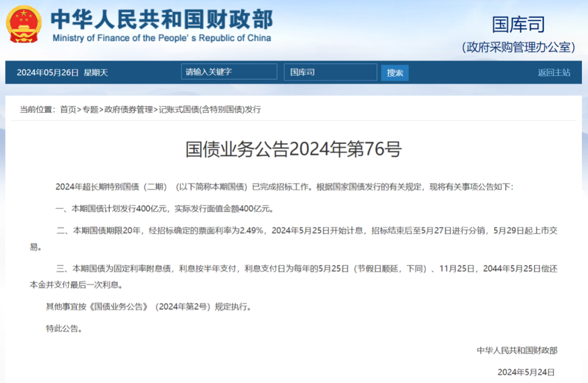This screenshot has width=588, height=383.
Task: Click the title 国债业务公告2024年第76号
Action: coord(293,149)
